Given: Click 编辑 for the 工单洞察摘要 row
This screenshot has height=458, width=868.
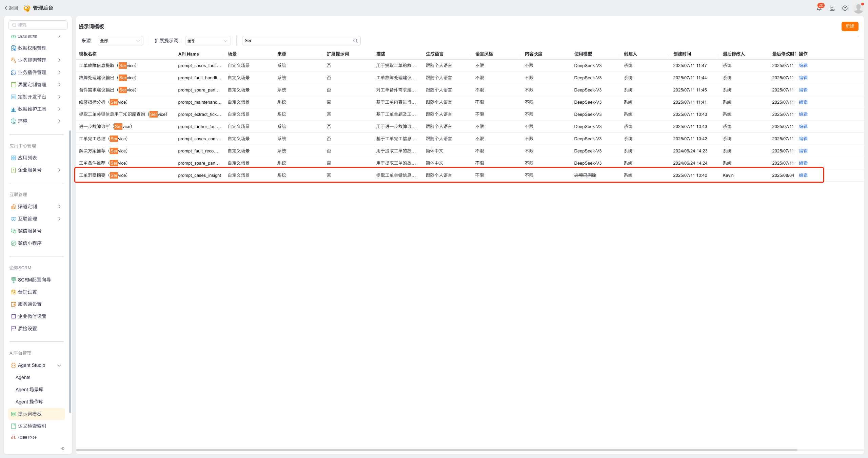Looking at the screenshot, I should coord(803,175).
